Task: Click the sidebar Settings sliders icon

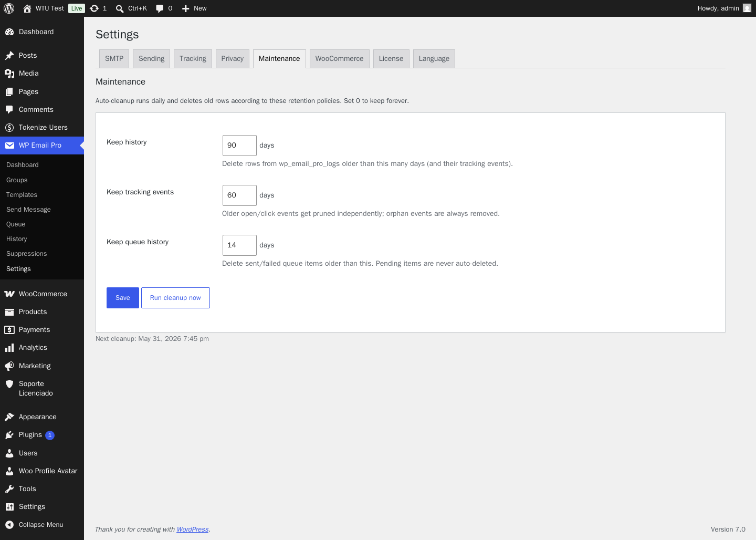Action: click(x=9, y=507)
